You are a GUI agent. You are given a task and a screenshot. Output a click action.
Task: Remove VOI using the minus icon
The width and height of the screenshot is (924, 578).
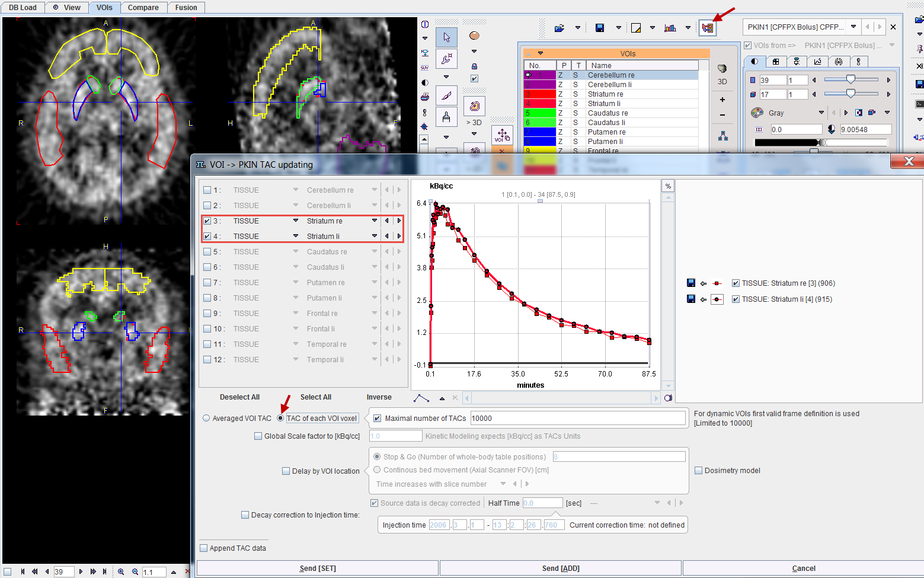(x=722, y=115)
